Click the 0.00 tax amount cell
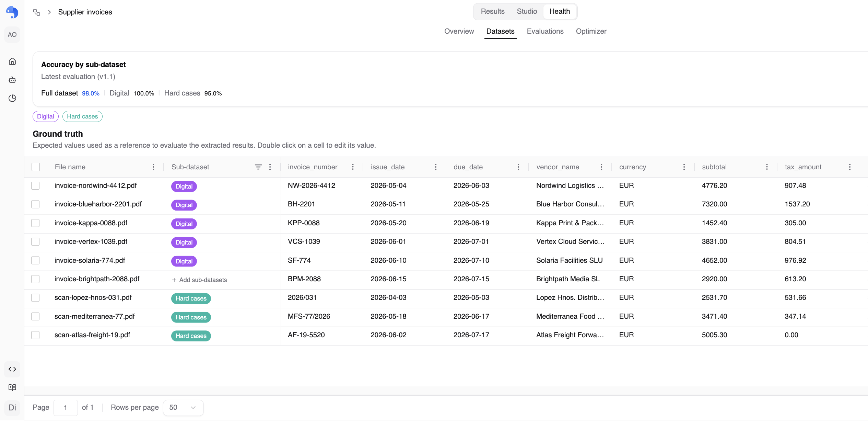868x430 pixels. pyautogui.click(x=791, y=335)
